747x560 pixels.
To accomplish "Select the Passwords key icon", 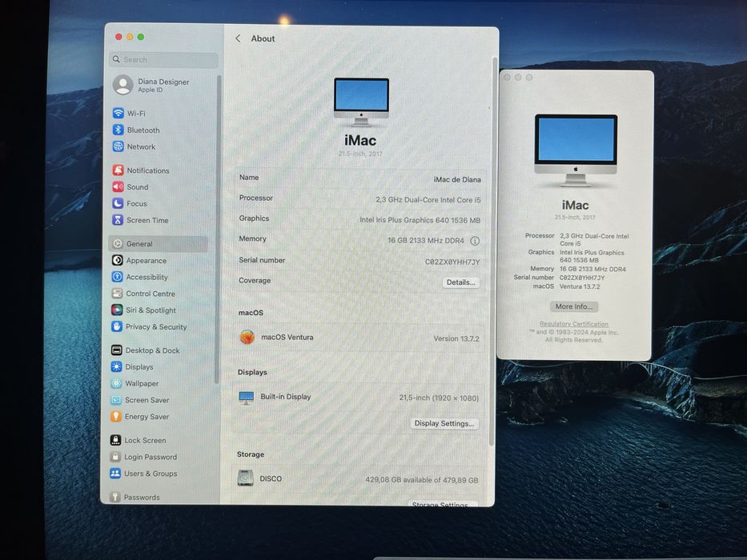I will (x=114, y=497).
